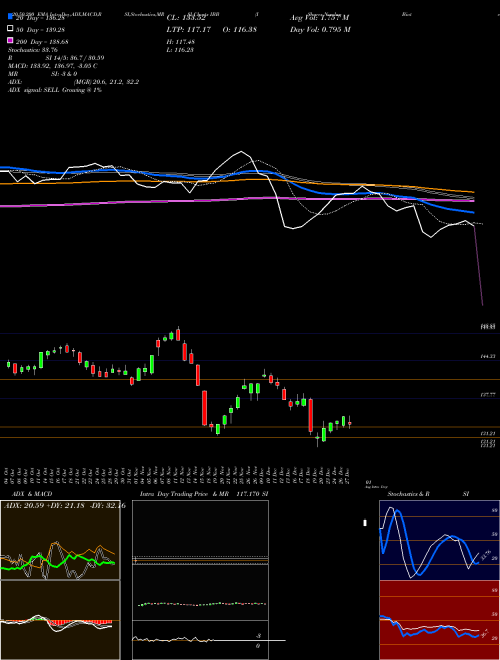Click the purple vertical drop line at chart's end
Screen dimensions: 500x660
479,266
